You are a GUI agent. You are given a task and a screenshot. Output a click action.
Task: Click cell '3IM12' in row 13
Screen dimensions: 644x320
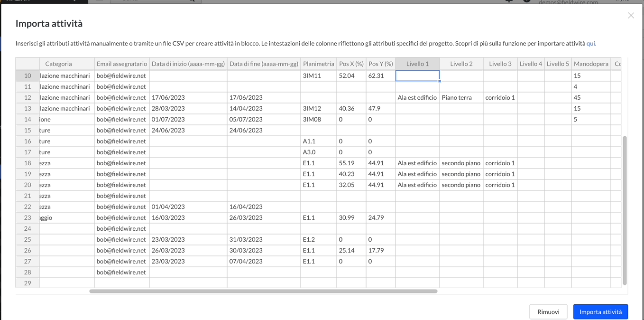(319, 108)
